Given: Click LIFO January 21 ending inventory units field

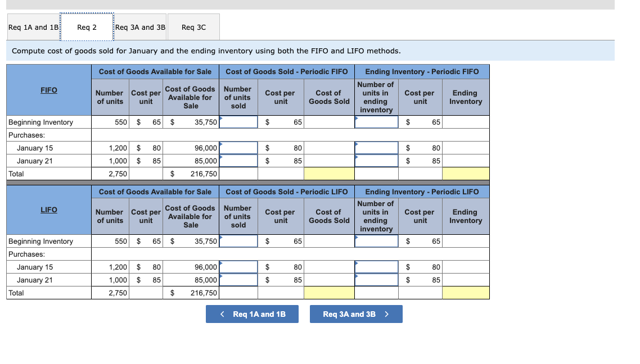Looking at the screenshot, I should pyautogui.click(x=376, y=280).
